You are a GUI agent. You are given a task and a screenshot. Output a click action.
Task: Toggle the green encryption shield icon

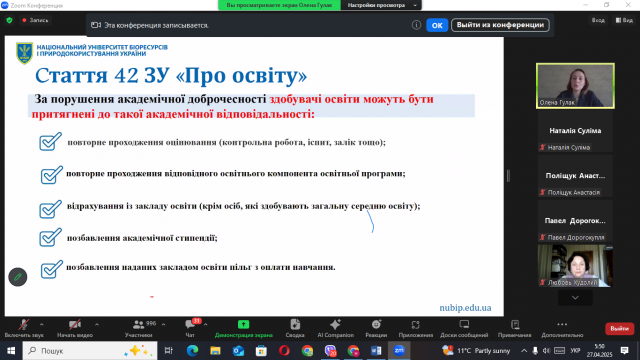[x=9, y=20]
